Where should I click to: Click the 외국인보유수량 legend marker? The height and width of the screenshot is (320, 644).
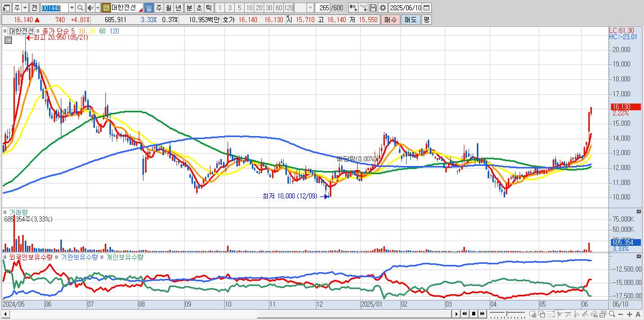tap(6, 257)
